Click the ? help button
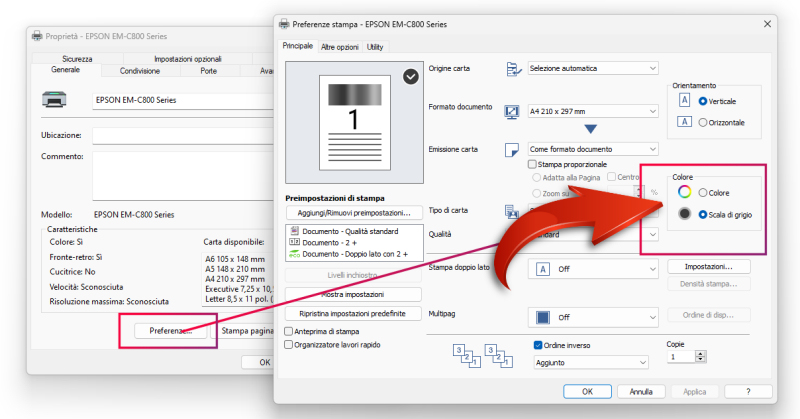 click(x=748, y=391)
